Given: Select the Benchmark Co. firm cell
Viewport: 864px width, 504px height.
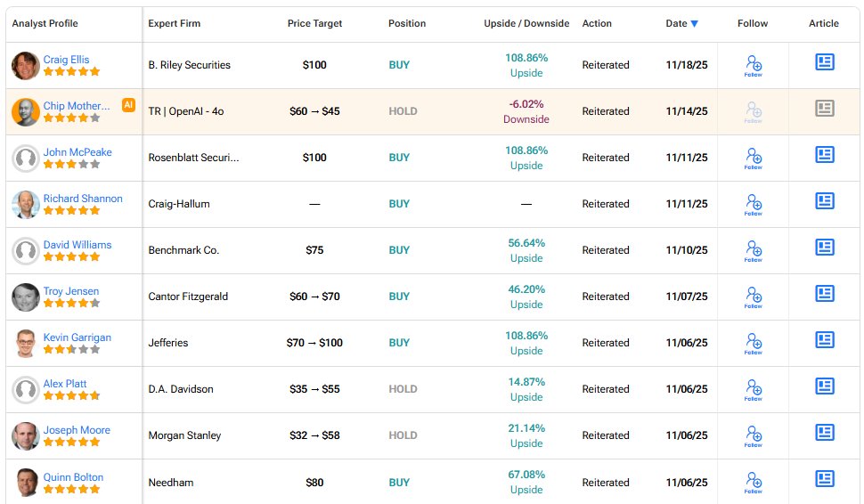Looking at the screenshot, I should pos(183,250).
